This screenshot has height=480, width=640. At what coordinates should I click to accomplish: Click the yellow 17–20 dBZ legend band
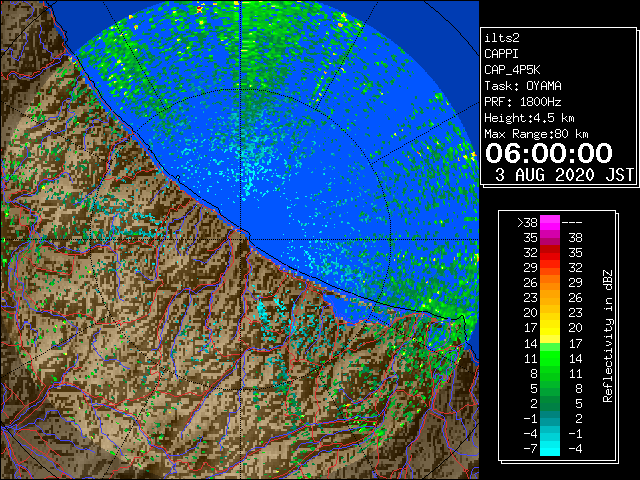[550, 328]
